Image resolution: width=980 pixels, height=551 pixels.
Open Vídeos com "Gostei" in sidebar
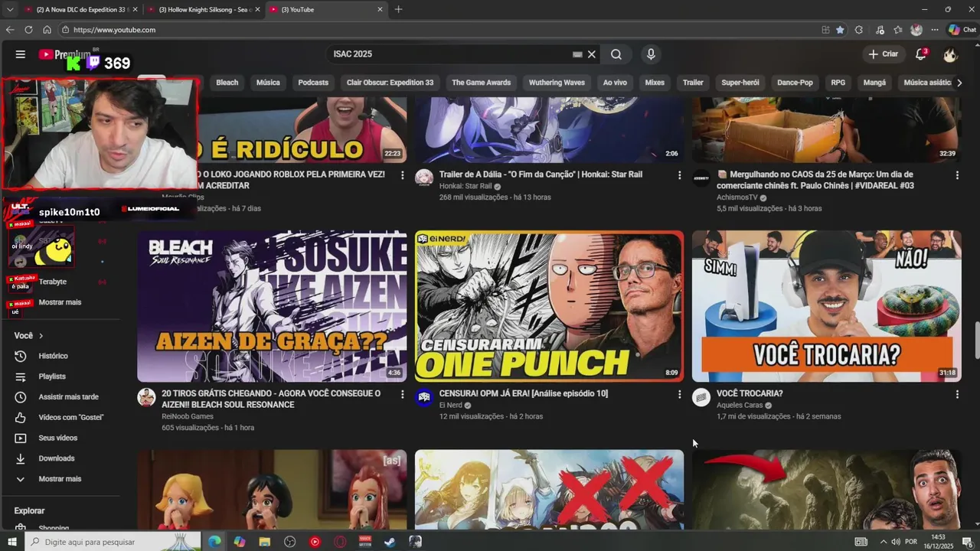pos(70,417)
